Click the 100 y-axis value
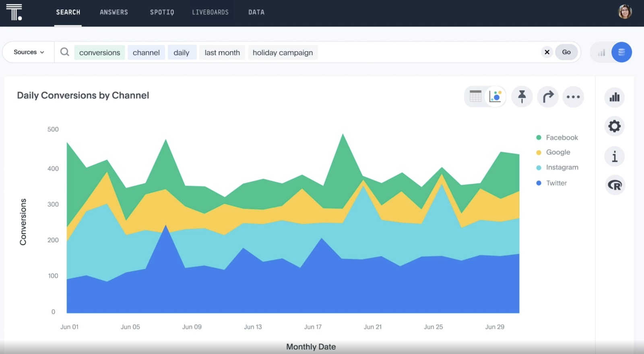 click(53, 276)
